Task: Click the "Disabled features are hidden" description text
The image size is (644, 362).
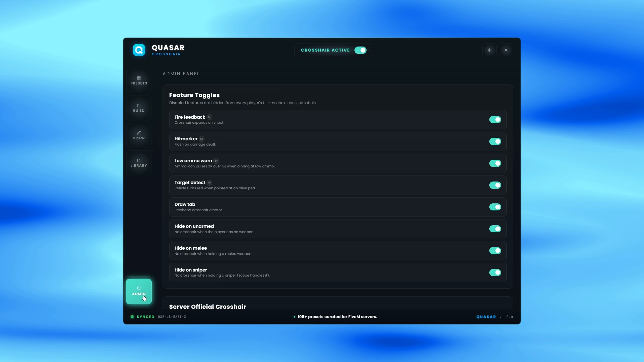Action: pyautogui.click(x=243, y=103)
